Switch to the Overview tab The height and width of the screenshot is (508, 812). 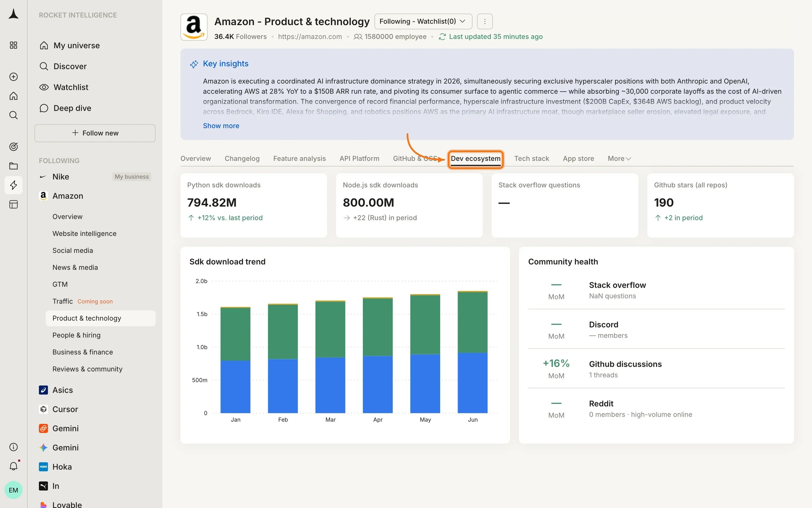pyautogui.click(x=196, y=159)
